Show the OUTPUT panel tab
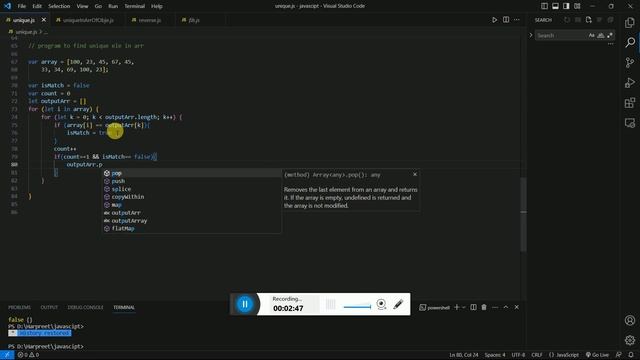 [x=49, y=307]
